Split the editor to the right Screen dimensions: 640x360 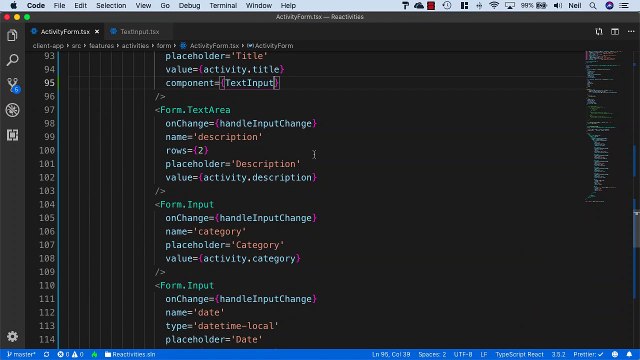click(x=615, y=31)
